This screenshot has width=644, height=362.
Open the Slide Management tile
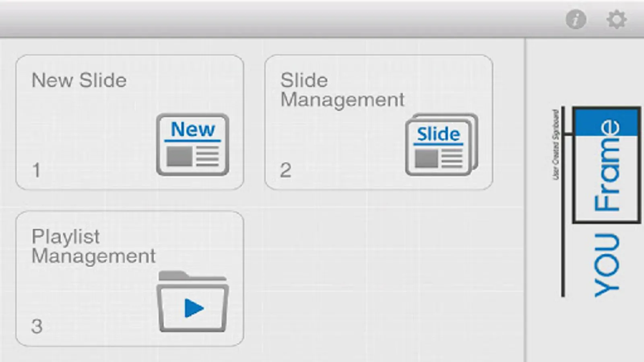click(x=378, y=121)
